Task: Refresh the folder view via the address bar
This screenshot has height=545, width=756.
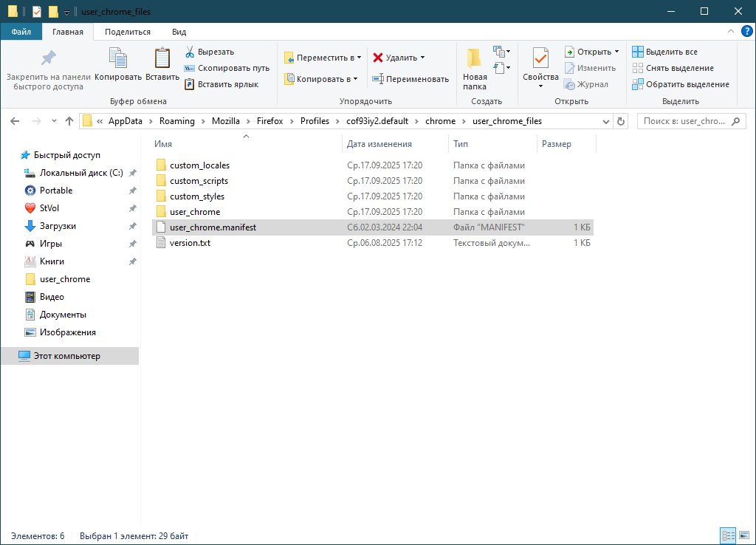Action: [x=621, y=121]
